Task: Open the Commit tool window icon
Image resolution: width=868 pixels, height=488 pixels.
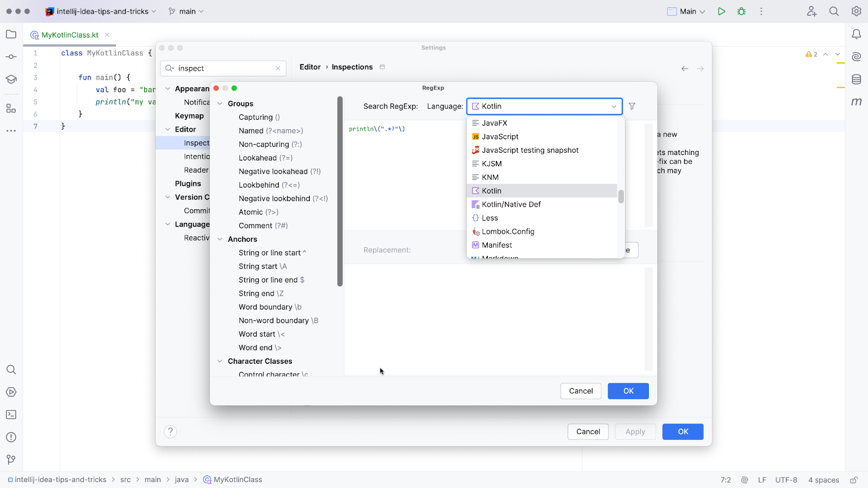Action: click(x=11, y=57)
